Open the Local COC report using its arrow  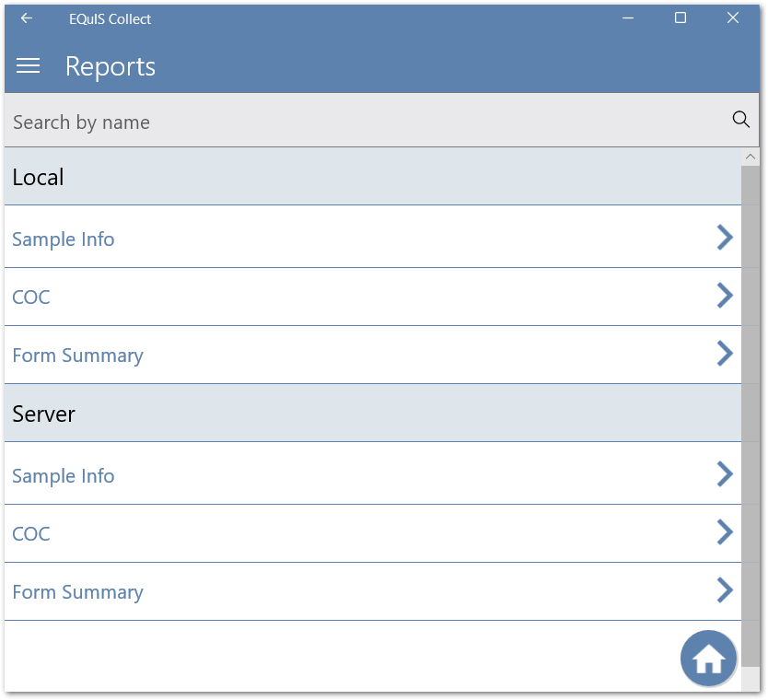point(725,296)
